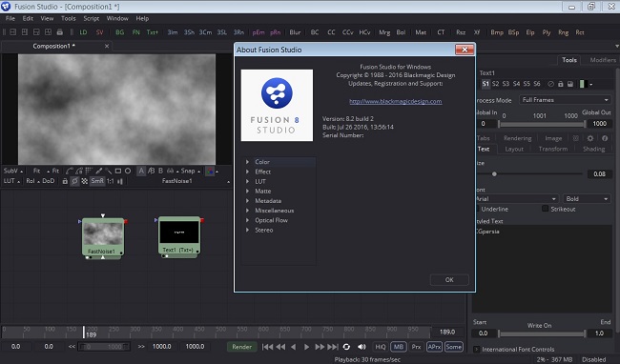Screen dimensions: 620x364
Task: Switch to the quad view layout icon
Action: (48, 32)
